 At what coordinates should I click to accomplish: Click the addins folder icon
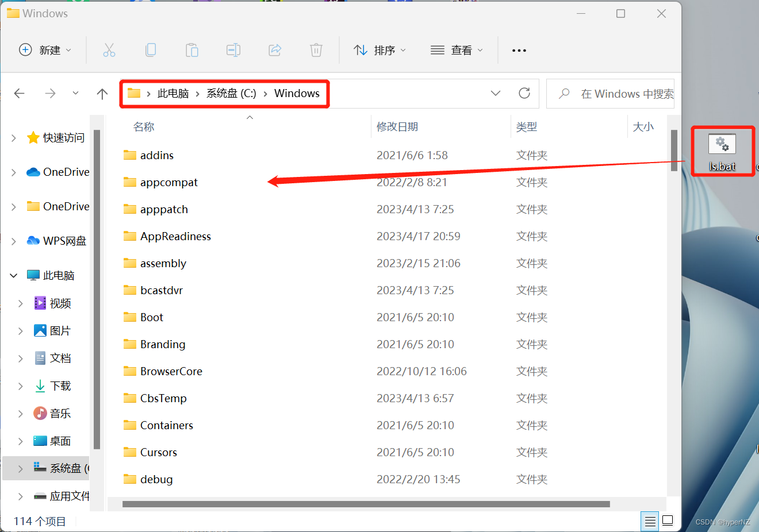[x=130, y=155]
